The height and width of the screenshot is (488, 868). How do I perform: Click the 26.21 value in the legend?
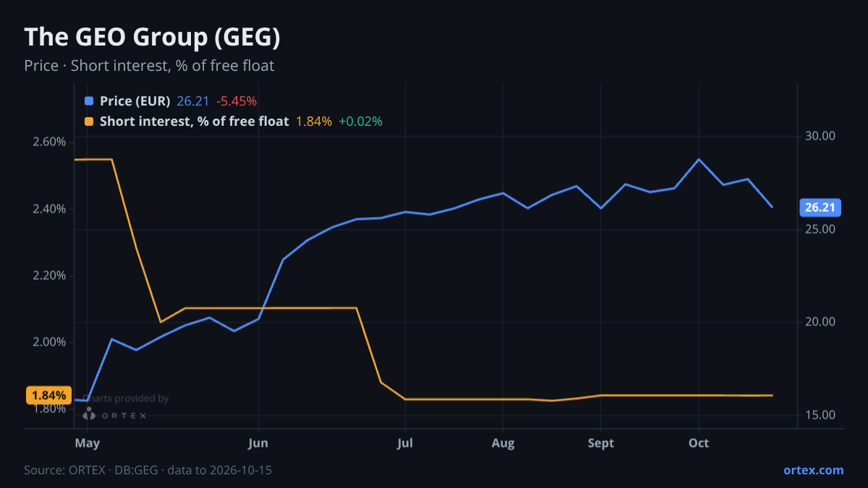click(193, 101)
